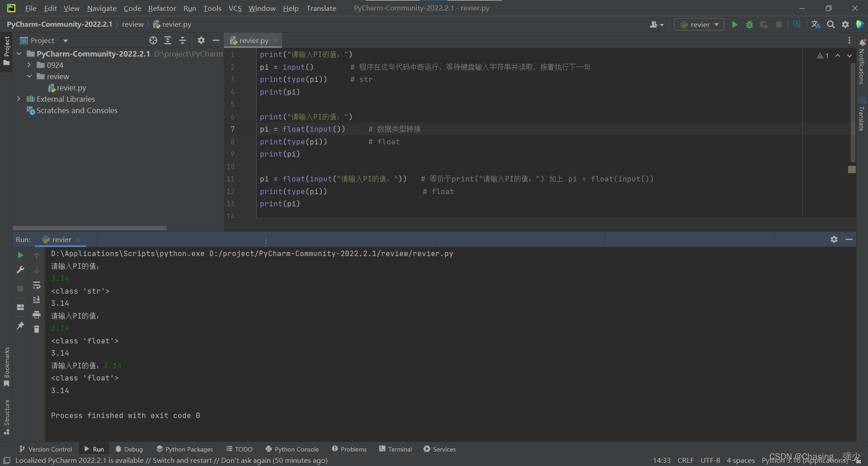The image size is (868, 466).
Task: Clear all console output trash icon
Action: click(37, 329)
